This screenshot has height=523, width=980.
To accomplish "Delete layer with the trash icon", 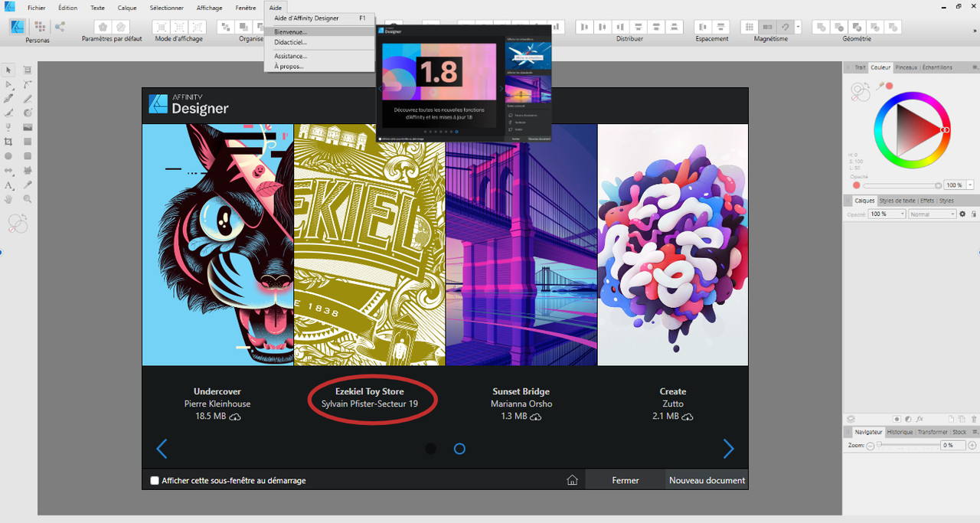I will tap(973, 419).
